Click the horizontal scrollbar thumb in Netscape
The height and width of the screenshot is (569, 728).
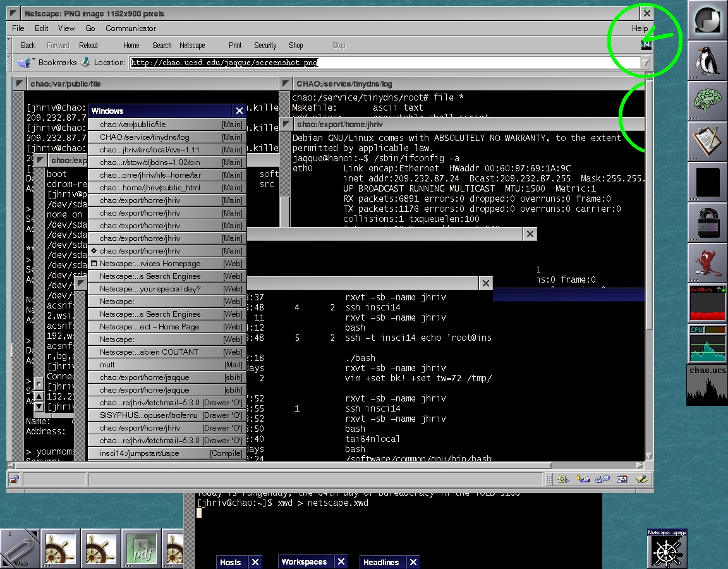tap(283, 465)
